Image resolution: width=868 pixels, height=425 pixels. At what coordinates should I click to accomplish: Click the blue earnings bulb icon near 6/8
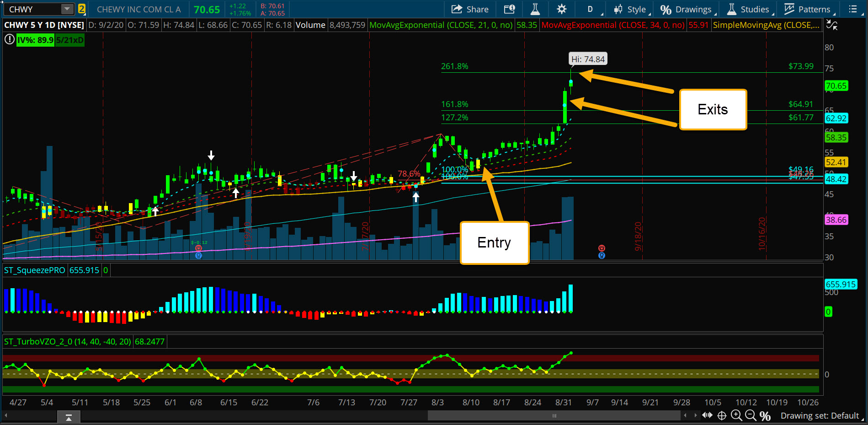point(198,256)
